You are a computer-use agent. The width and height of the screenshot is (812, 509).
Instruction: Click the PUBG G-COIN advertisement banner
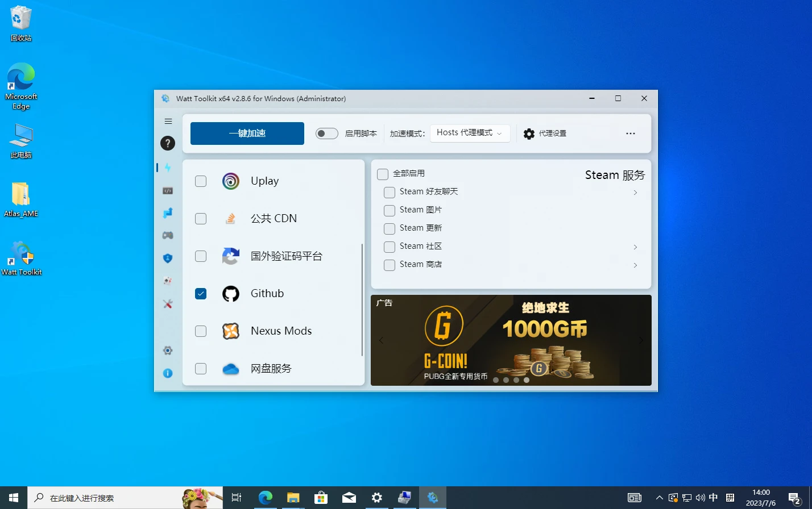pos(511,340)
